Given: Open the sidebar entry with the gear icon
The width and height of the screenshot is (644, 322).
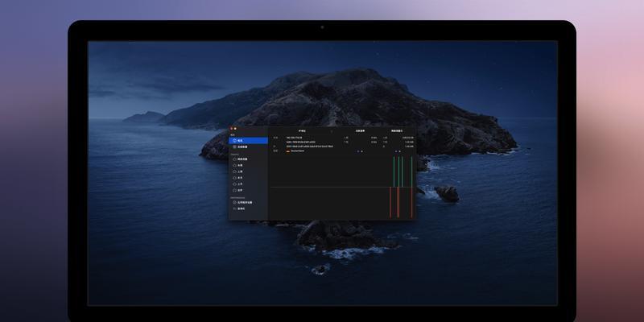Looking at the screenshot, I should tap(248, 203).
